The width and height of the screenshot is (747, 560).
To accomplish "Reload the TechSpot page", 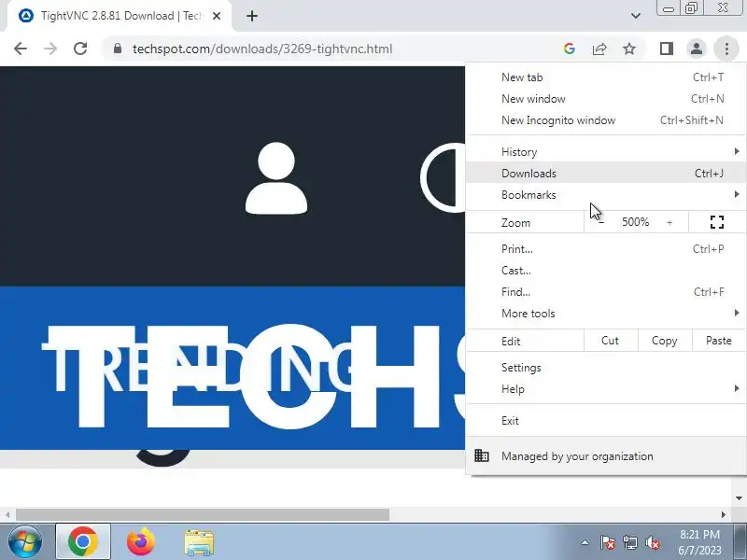I will click(80, 49).
